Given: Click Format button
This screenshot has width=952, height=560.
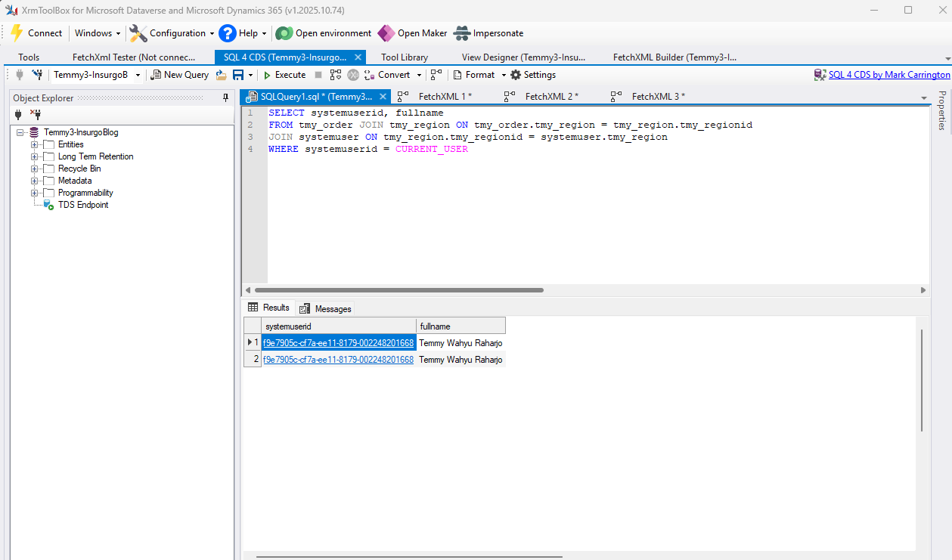Looking at the screenshot, I should (473, 75).
